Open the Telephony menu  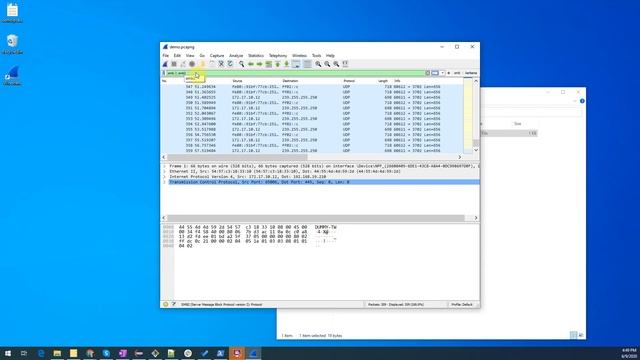pos(278,56)
